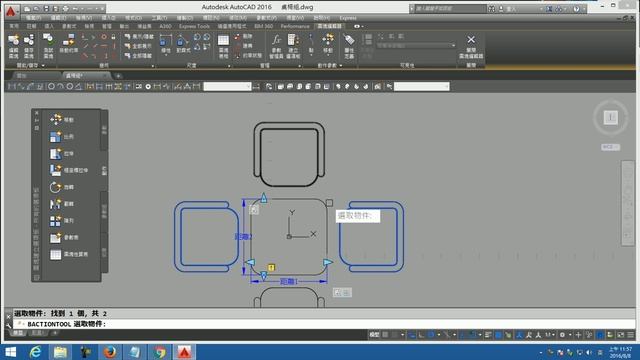Add a new drawing tab with plus button
Image resolution: width=640 pixels, height=360 pixels.
[x=118, y=76]
